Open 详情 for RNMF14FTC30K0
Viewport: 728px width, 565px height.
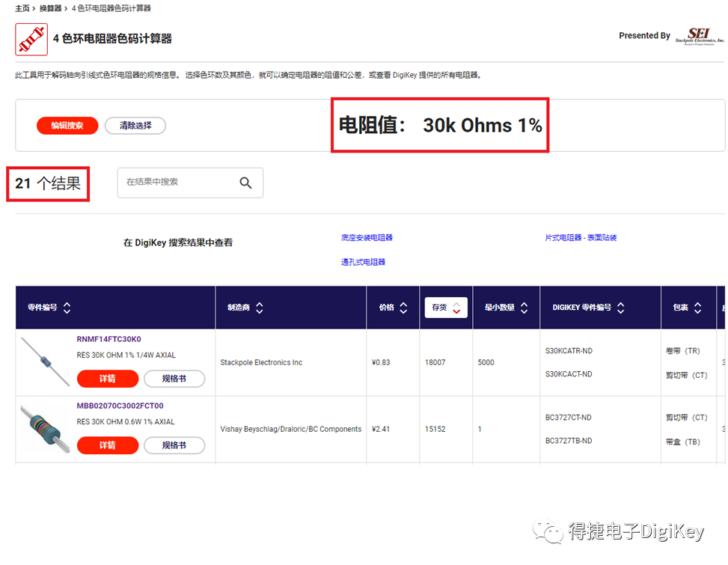108,379
